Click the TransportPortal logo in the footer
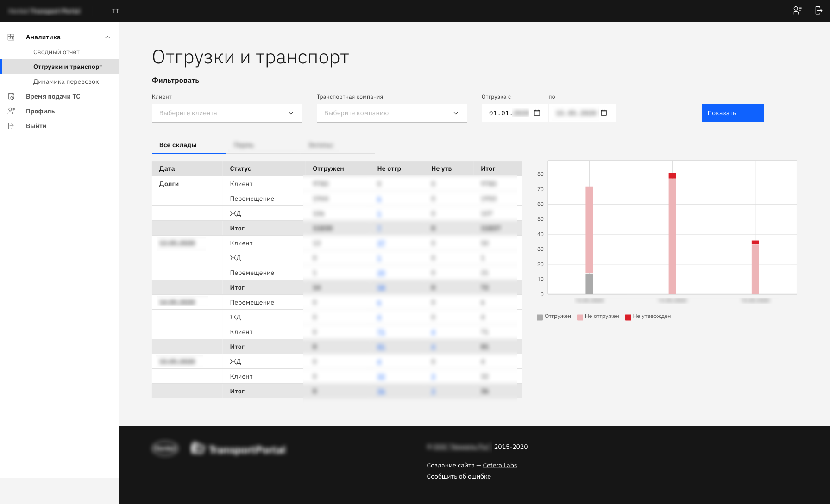Viewport: 830px width, 504px height. pos(239,448)
